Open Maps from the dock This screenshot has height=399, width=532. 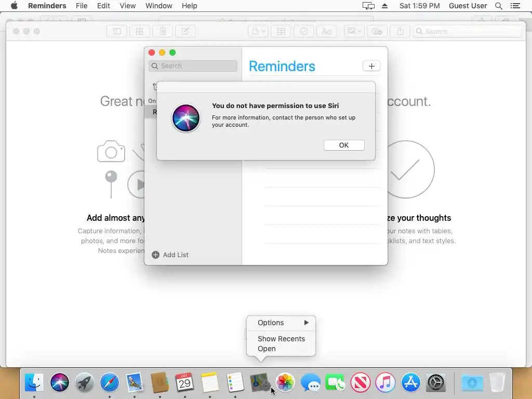click(x=260, y=382)
